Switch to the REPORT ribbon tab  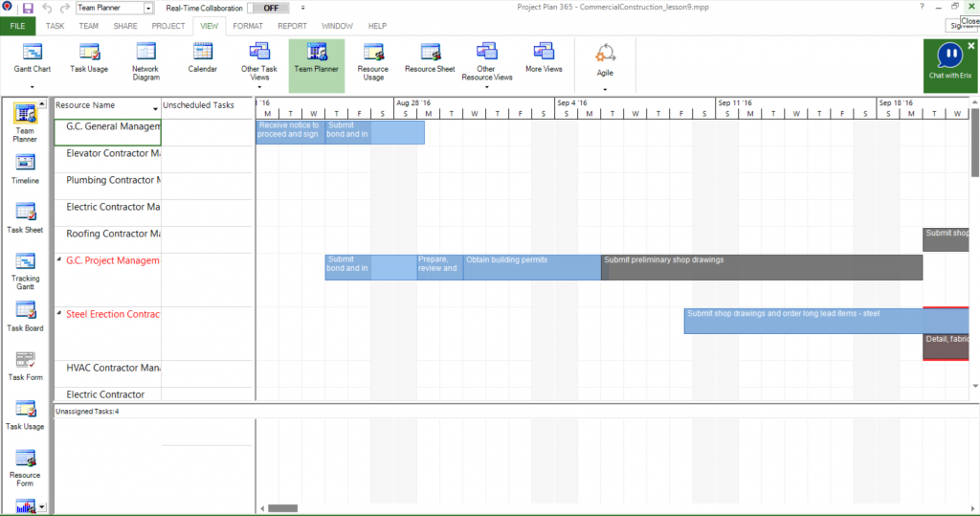[x=292, y=26]
